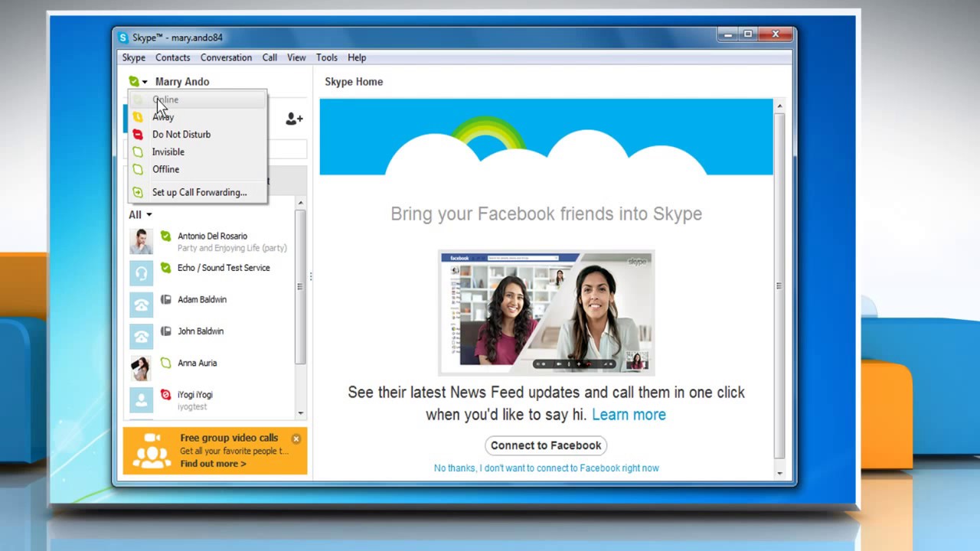Close the Free group video calls banner

click(x=296, y=439)
